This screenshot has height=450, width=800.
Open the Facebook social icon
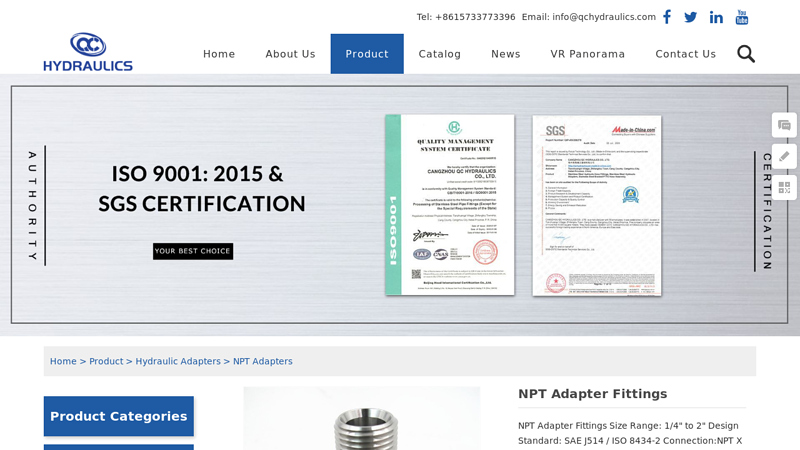pos(667,17)
